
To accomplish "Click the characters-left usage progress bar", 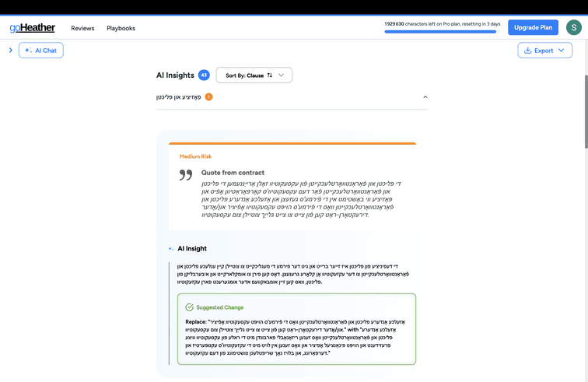I will pyautogui.click(x=440, y=32).
